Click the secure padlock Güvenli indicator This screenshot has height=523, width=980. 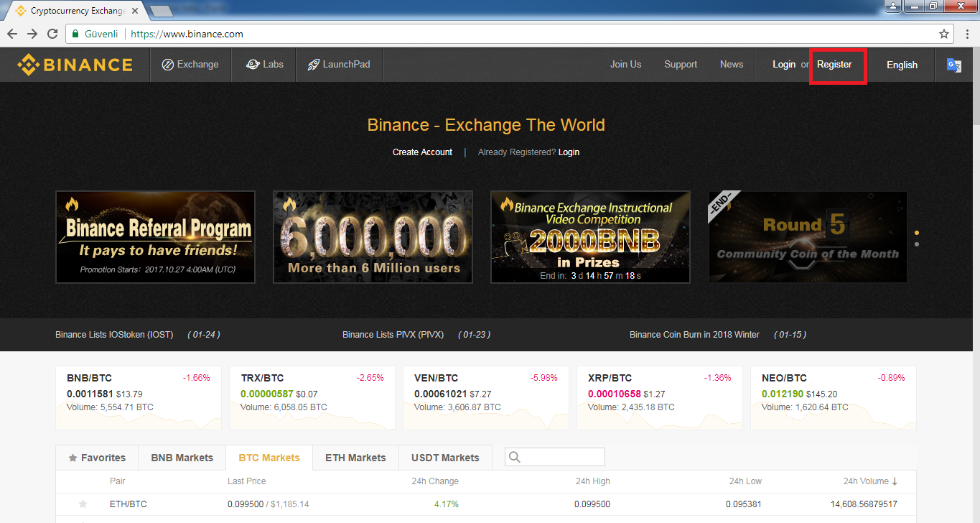pyautogui.click(x=95, y=34)
